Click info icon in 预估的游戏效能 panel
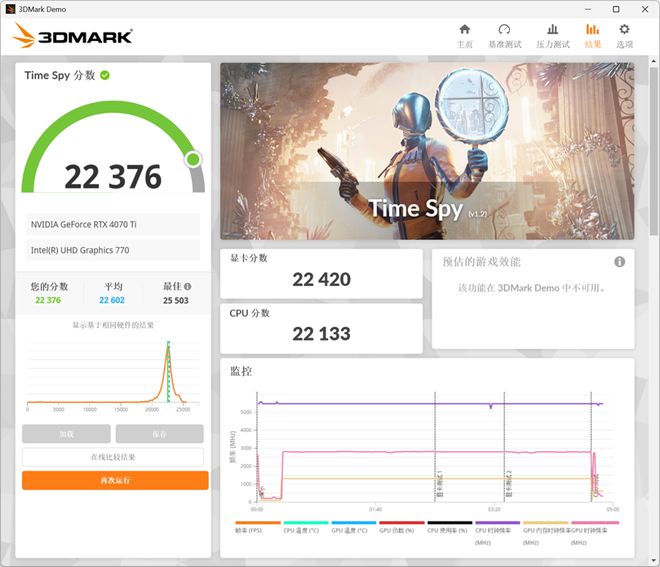Image resolution: width=660 pixels, height=567 pixels. click(619, 262)
